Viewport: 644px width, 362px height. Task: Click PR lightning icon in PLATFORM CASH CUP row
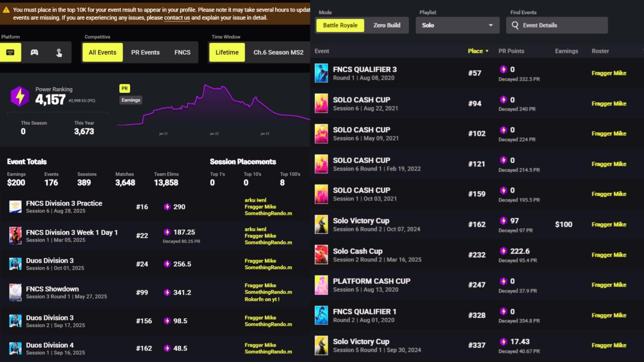[503, 281]
